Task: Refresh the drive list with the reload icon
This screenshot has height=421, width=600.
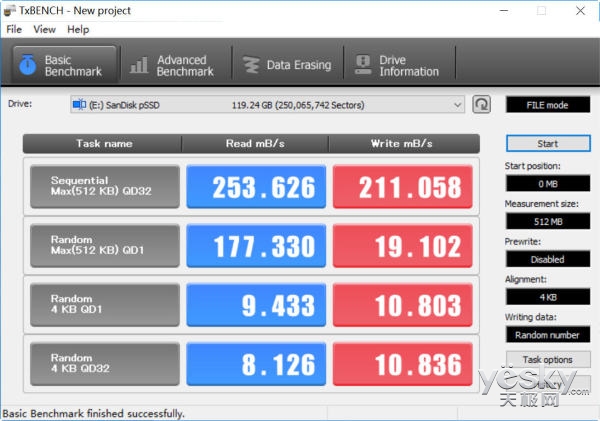Action: 482,104
